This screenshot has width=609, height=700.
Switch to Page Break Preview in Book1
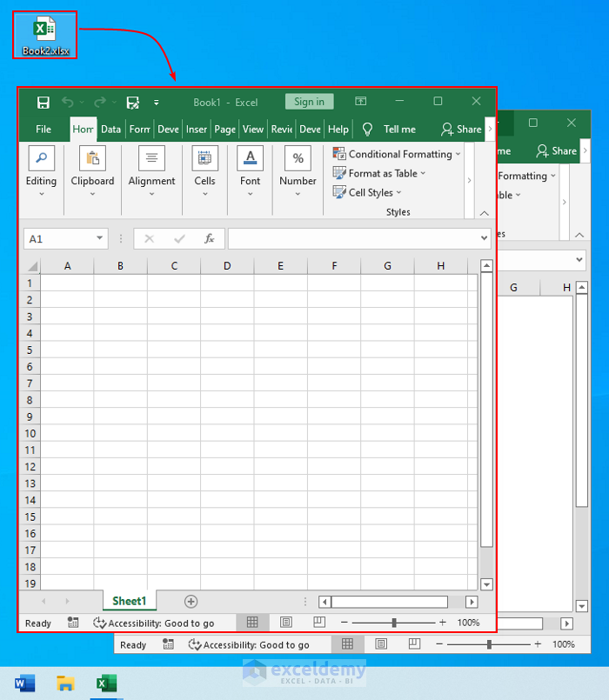coord(319,623)
